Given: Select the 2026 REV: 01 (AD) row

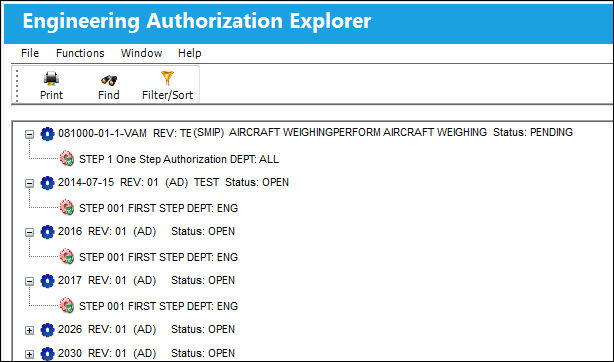Looking at the screenshot, I should click(x=146, y=329).
